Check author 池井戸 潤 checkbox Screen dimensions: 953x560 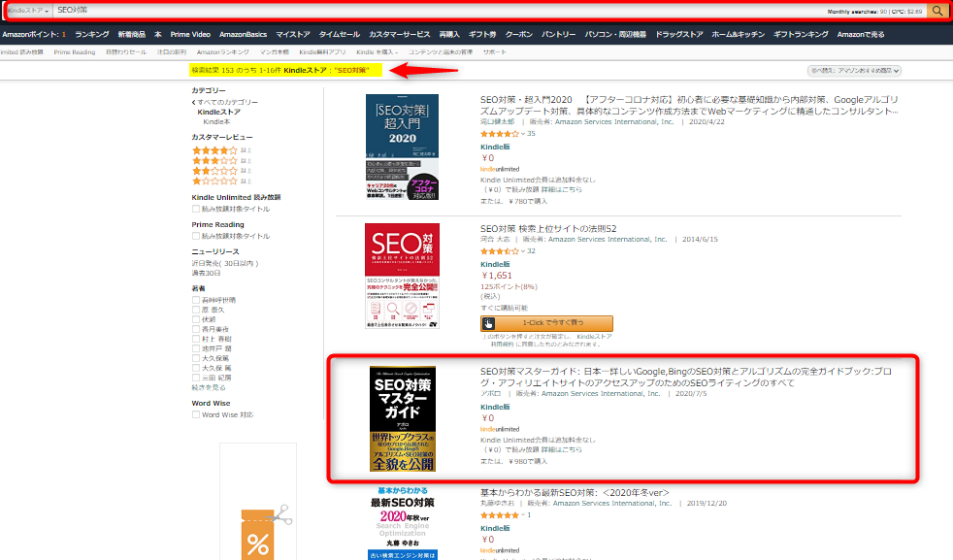pos(196,348)
